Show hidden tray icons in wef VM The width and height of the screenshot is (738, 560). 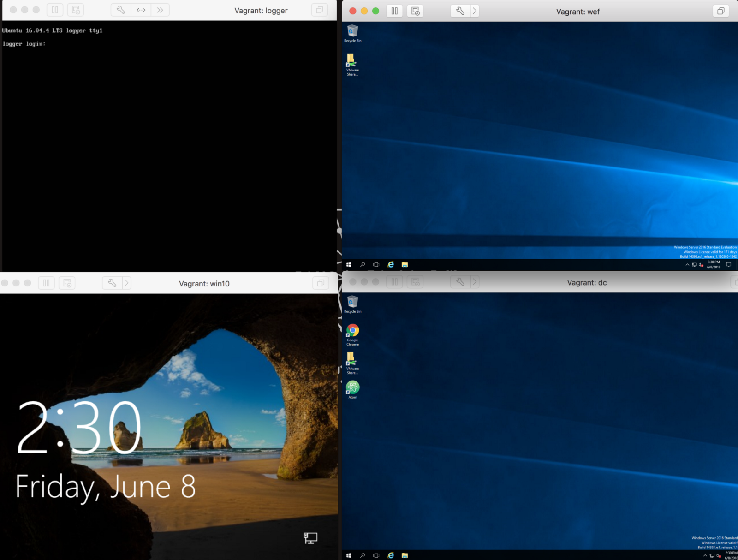[687, 265]
